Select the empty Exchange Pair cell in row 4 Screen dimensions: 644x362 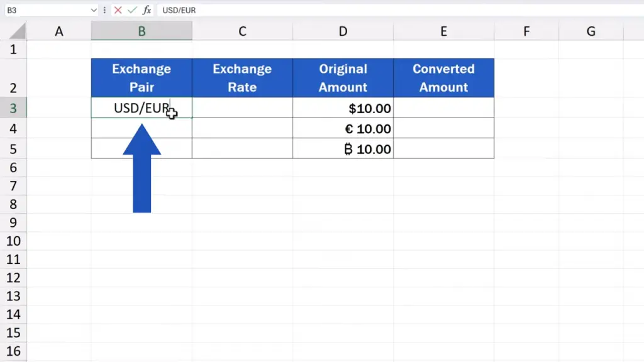click(142, 129)
